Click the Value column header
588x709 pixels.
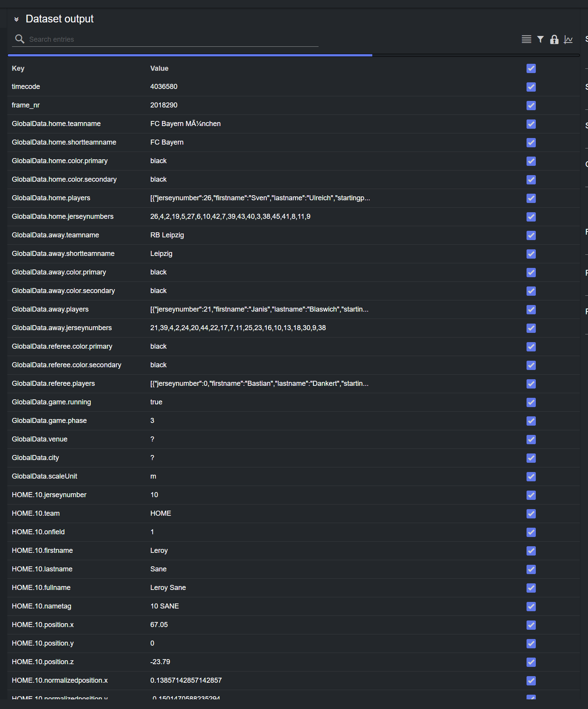[159, 68]
